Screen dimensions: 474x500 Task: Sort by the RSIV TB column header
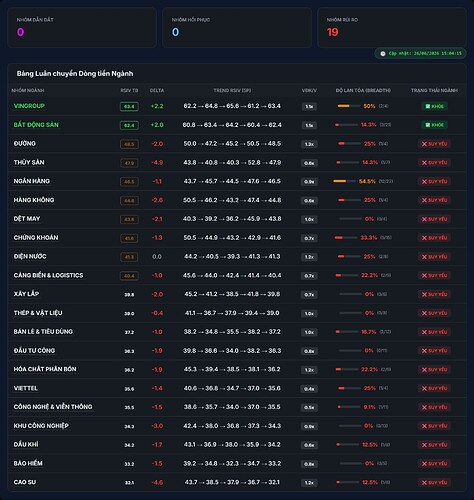[129, 90]
